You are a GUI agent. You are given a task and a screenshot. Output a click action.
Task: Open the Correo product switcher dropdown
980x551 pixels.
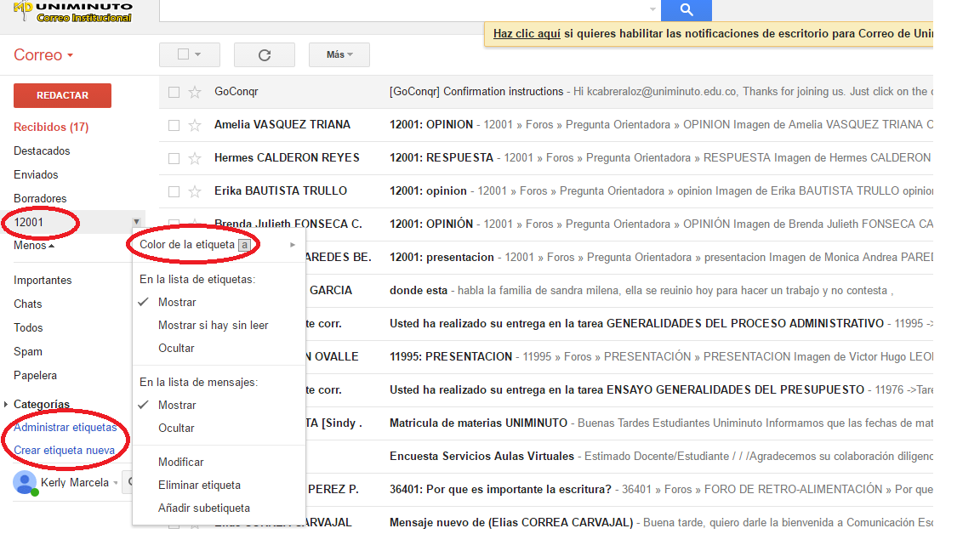point(43,55)
